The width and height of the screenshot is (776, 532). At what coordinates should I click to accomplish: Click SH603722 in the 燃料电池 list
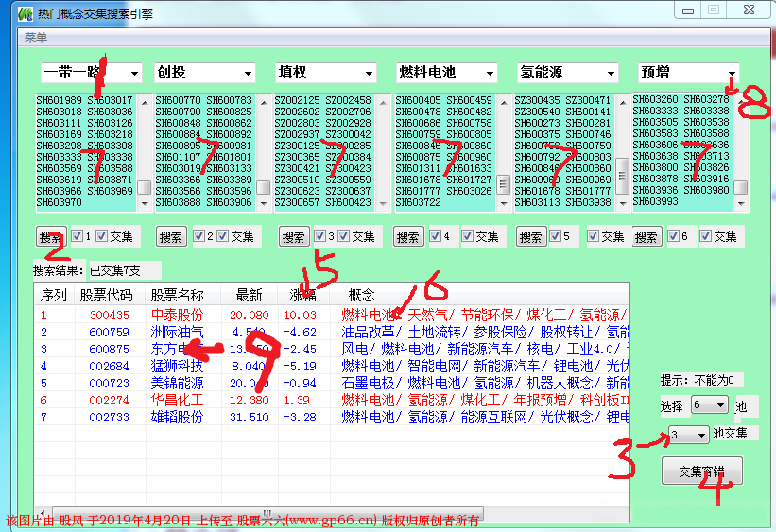pos(418,202)
